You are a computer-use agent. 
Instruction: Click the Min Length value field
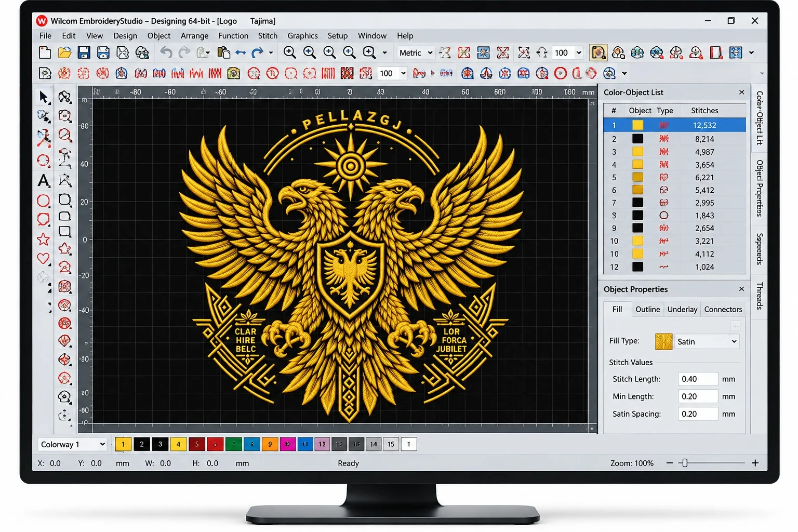pos(698,396)
